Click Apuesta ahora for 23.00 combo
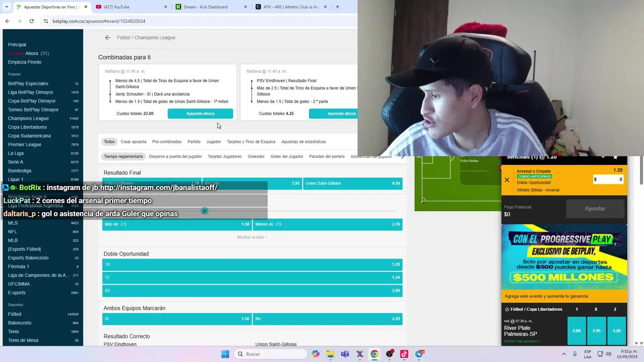 coord(200,114)
